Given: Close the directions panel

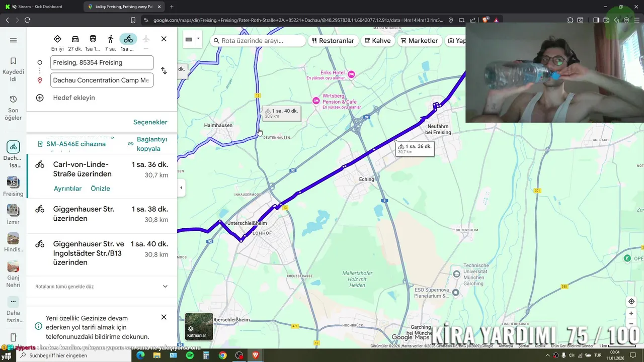Looking at the screenshot, I should (x=164, y=39).
